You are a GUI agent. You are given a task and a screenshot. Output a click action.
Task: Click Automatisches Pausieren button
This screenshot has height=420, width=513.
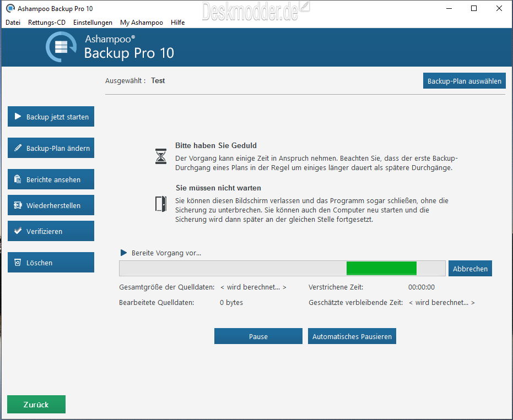pyautogui.click(x=352, y=336)
